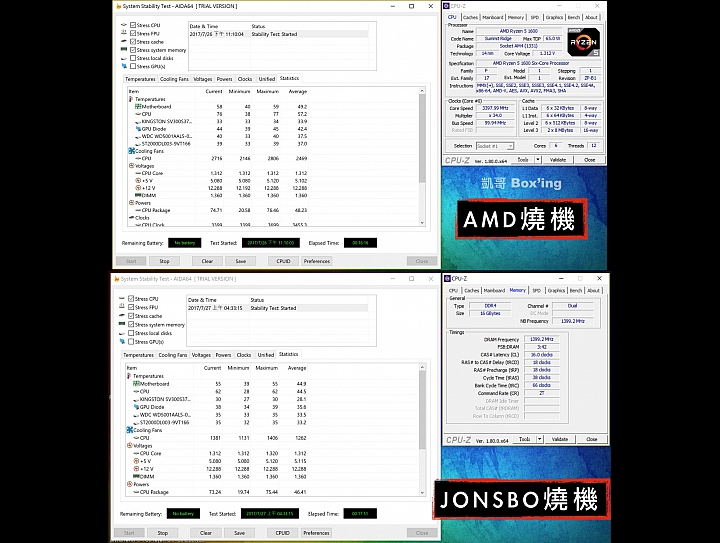Click Save in the 7/27 AIDA64 window
The height and width of the screenshot is (543, 720).
point(240,533)
